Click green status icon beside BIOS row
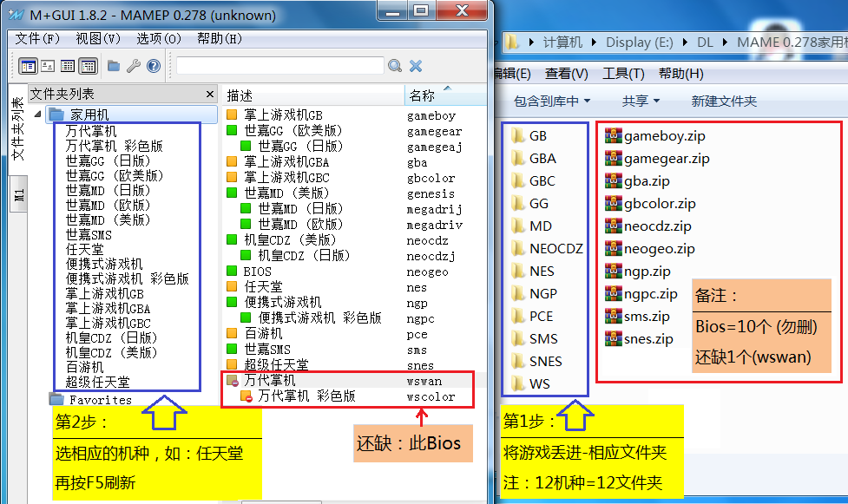This screenshot has height=504, width=848. point(232,271)
